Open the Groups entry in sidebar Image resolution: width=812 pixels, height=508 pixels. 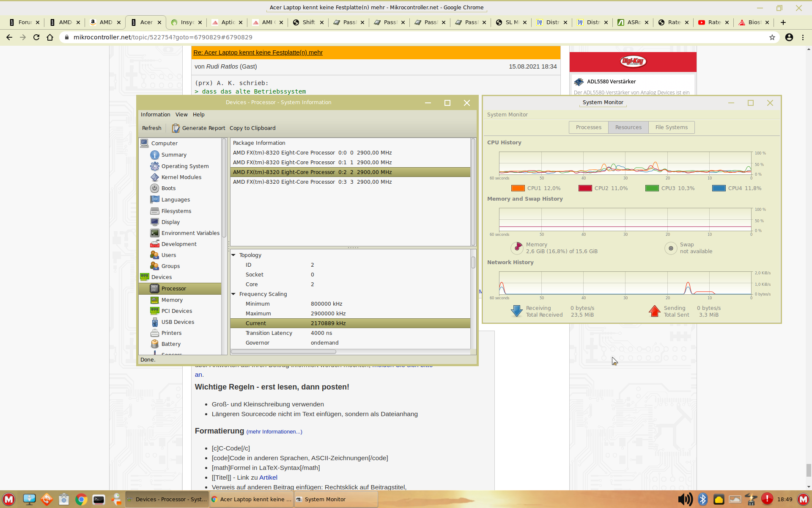[170, 266]
